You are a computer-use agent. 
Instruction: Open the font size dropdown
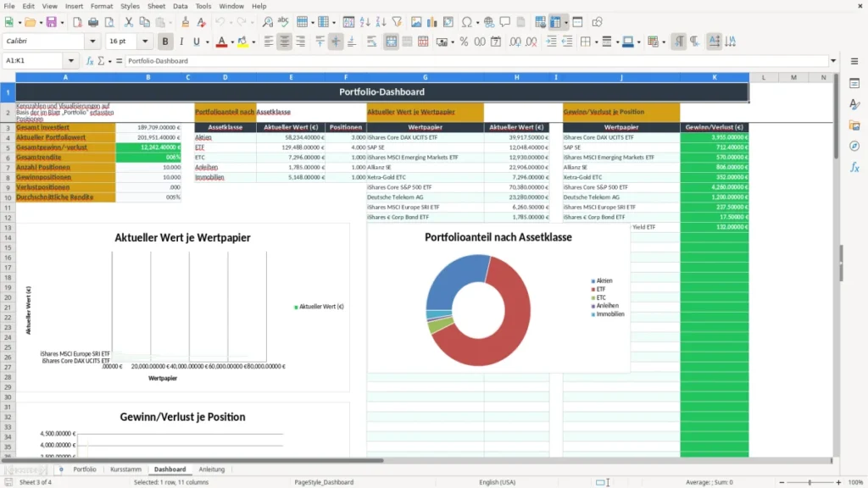point(145,41)
